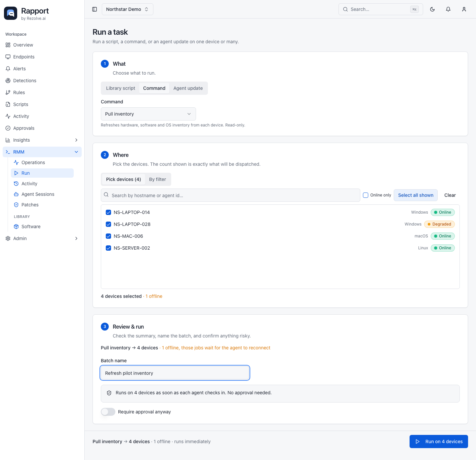
Task: Select the Pick devices (4) tab
Action: 124,179
